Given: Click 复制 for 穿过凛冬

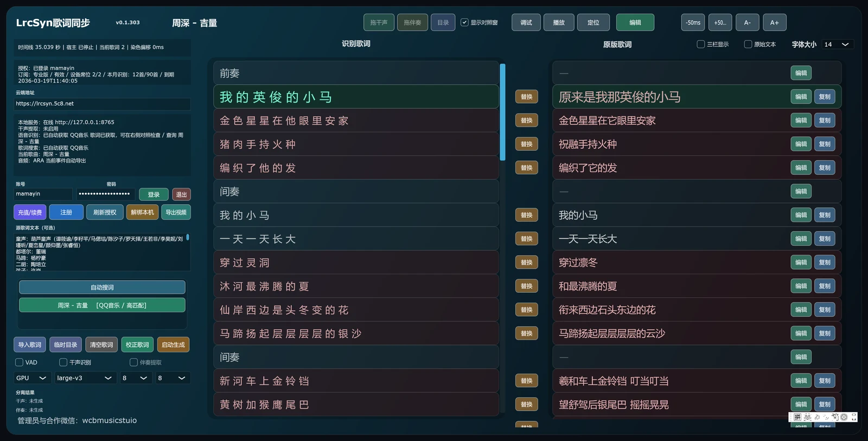Looking at the screenshot, I should (825, 262).
